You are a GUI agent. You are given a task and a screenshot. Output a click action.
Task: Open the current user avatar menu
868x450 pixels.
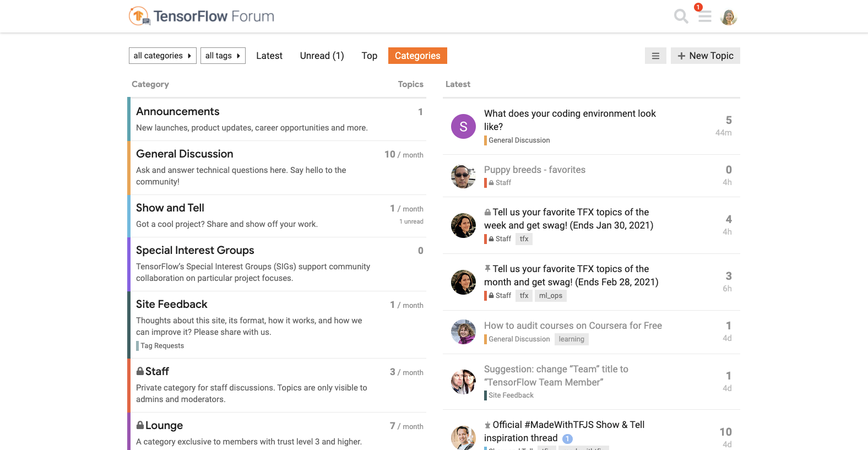pyautogui.click(x=729, y=17)
